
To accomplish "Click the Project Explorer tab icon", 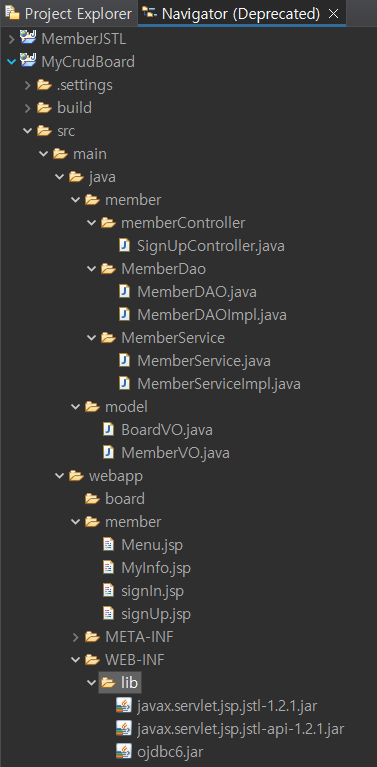I will pyautogui.click(x=12, y=13).
